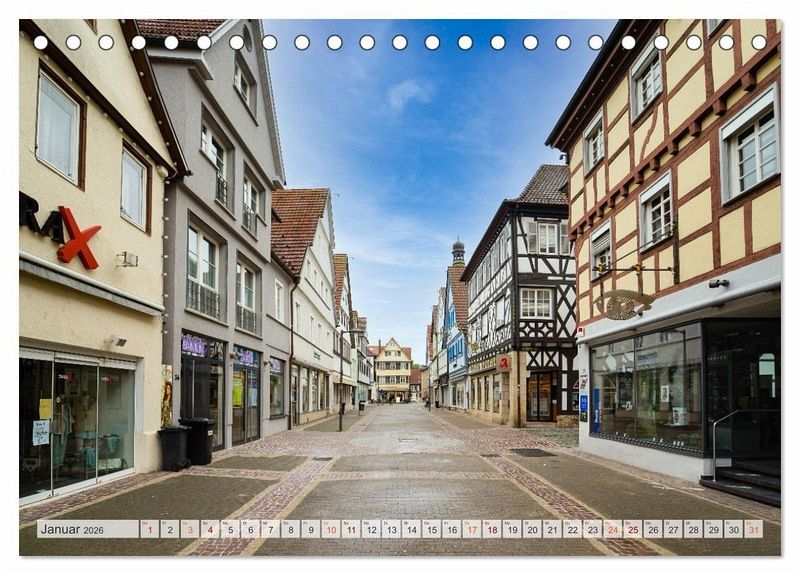Screen dimensions: 800x575
Task: Select day 22 in calendar strip
Action: pyautogui.click(x=573, y=529)
